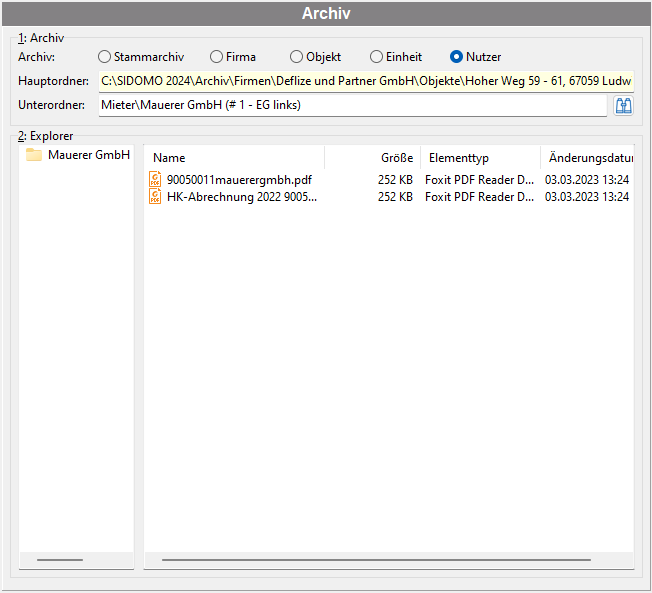
Task: Click the folder tree horizontal scrollbar
Action: [x=60, y=560]
